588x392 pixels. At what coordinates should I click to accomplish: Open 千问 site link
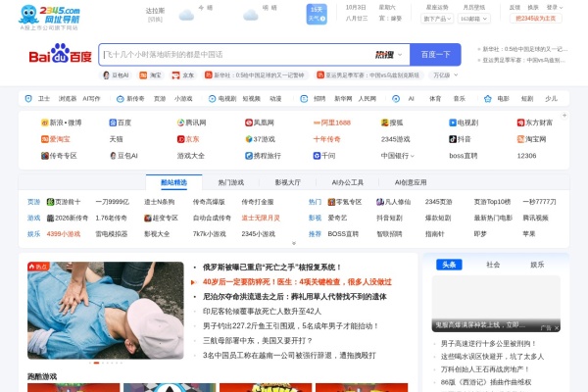[324, 156]
